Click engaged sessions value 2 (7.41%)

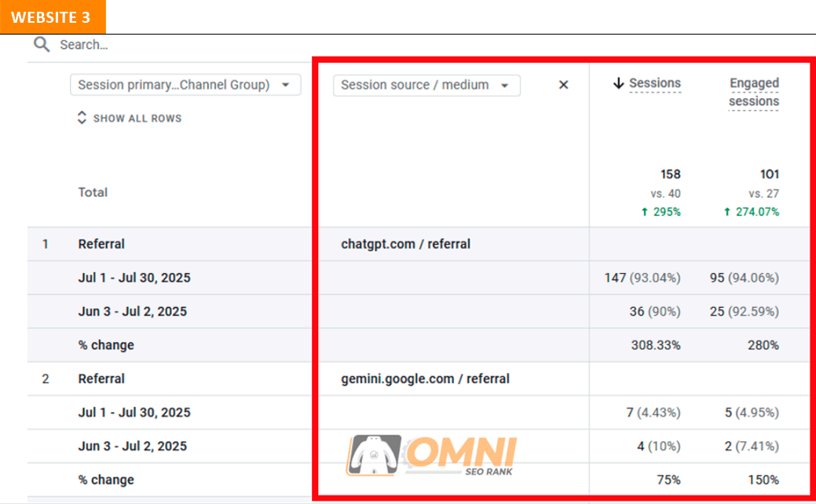(752, 446)
